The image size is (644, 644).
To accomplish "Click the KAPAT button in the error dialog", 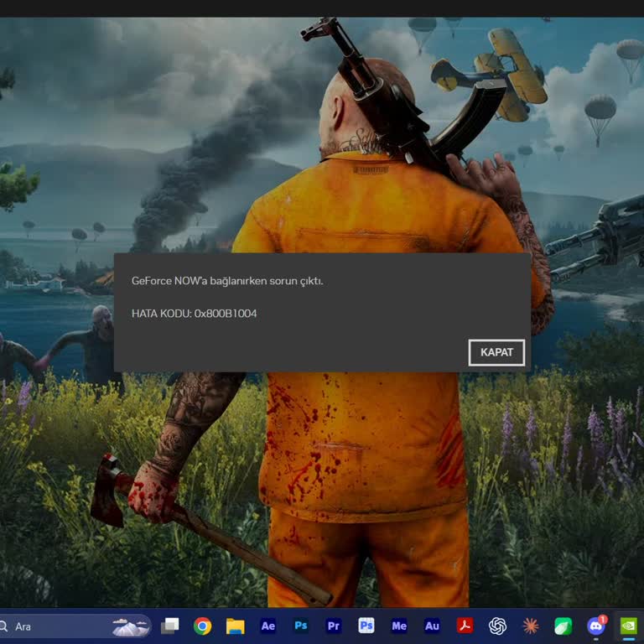I will [x=496, y=352].
